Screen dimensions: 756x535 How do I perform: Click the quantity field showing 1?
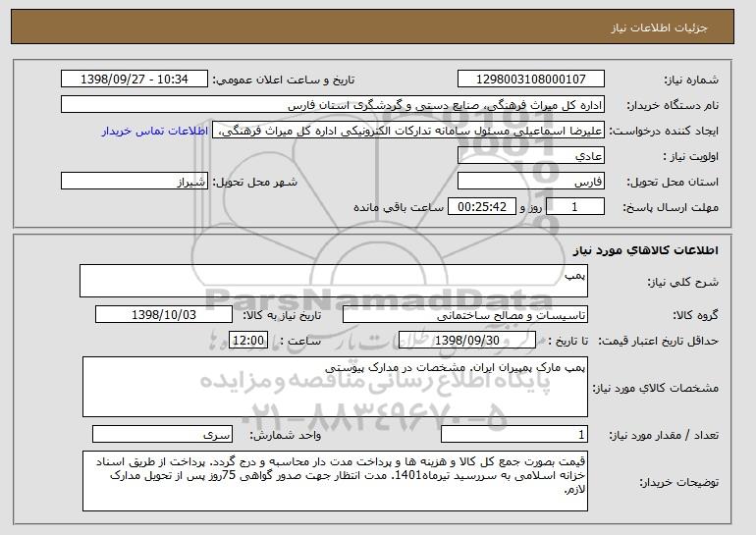(514, 434)
